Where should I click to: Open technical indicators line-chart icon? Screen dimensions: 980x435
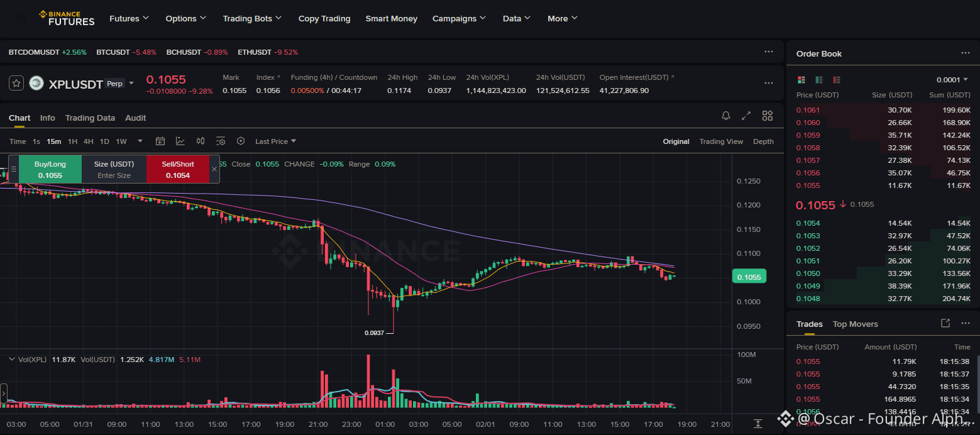tap(180, 141)
